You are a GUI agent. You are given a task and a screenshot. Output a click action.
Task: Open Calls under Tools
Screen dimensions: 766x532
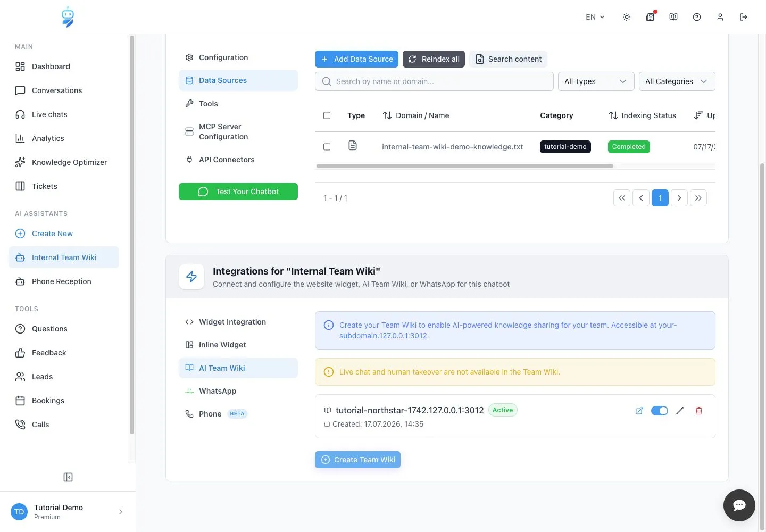(64, 425)
